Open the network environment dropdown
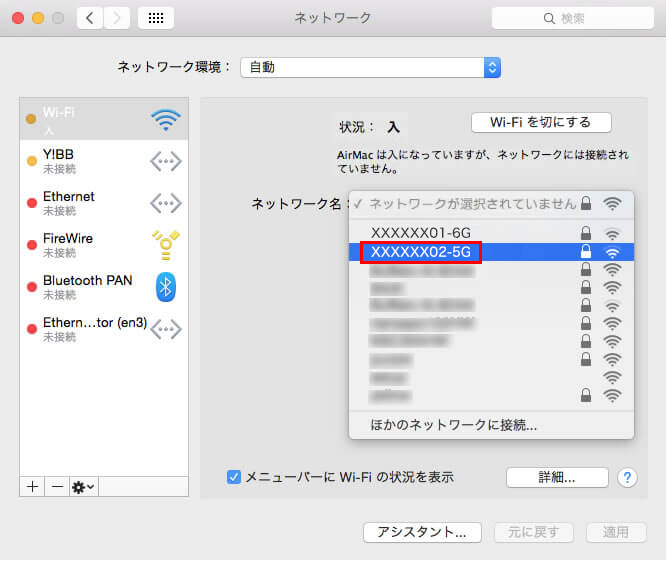Image resolution: width=666 pixels, height=562 pixels. click(370, 67)
